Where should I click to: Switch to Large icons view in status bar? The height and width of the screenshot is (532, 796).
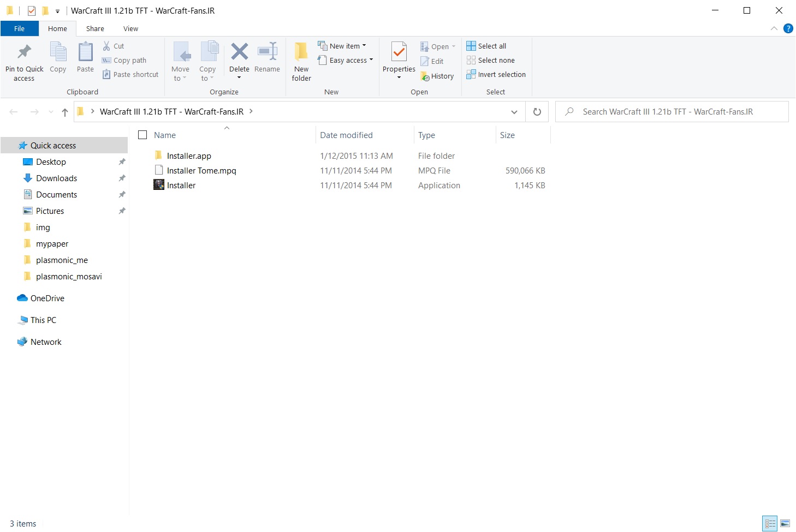pos(785,524)
